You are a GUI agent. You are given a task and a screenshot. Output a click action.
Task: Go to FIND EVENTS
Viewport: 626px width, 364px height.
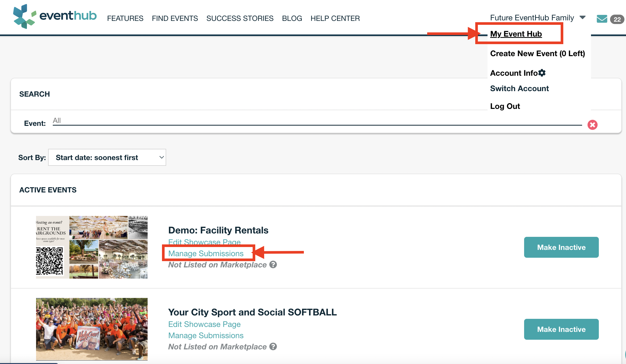(x=175, y=18)
